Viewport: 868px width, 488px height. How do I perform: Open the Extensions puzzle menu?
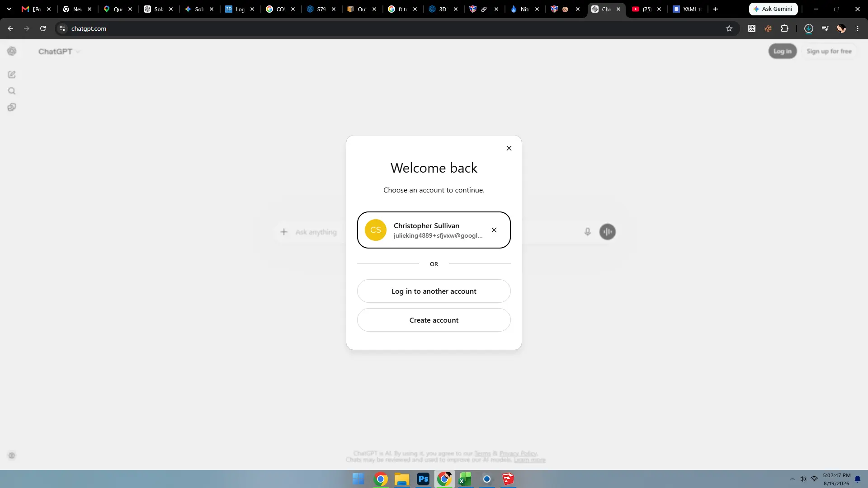coord(785,28)
